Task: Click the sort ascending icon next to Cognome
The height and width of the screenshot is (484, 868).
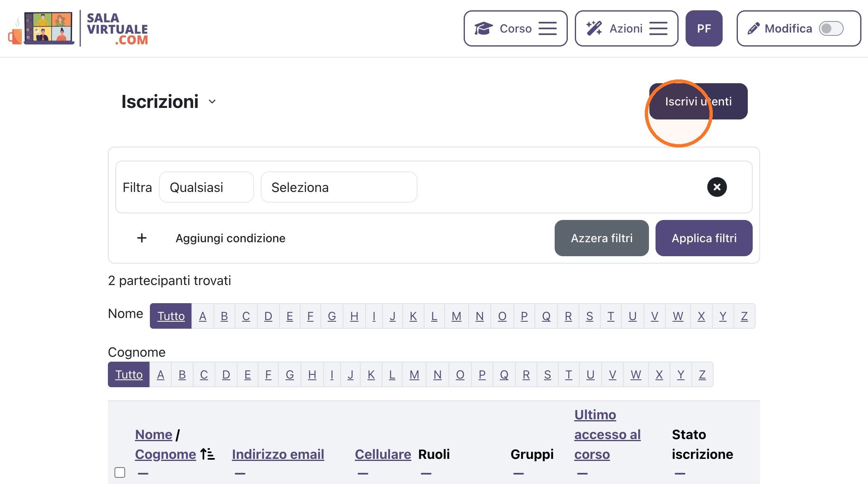Action: tap(208, 454)
